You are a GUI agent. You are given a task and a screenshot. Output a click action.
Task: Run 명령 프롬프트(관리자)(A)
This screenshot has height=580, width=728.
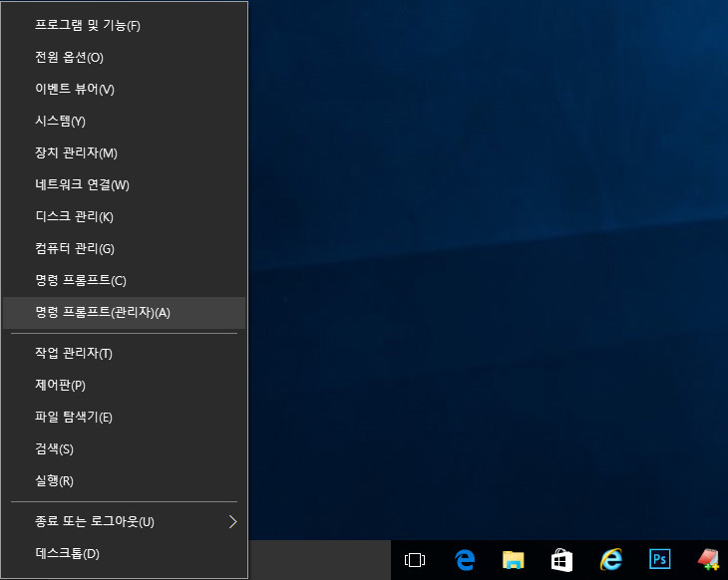[124, 313]
